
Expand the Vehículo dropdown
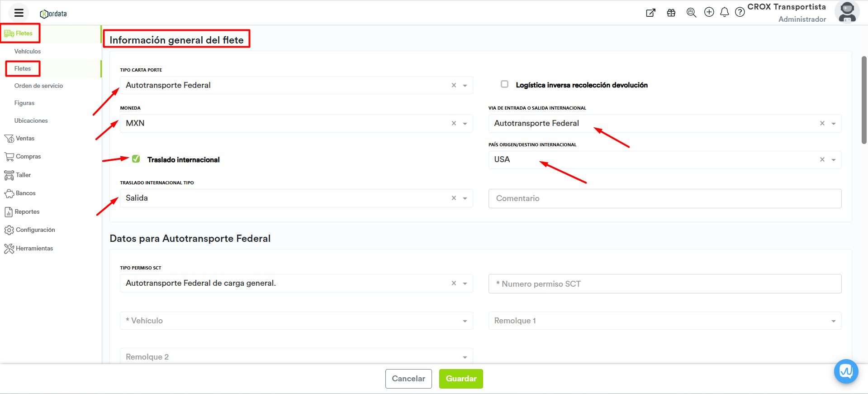(x=465, y=321)
